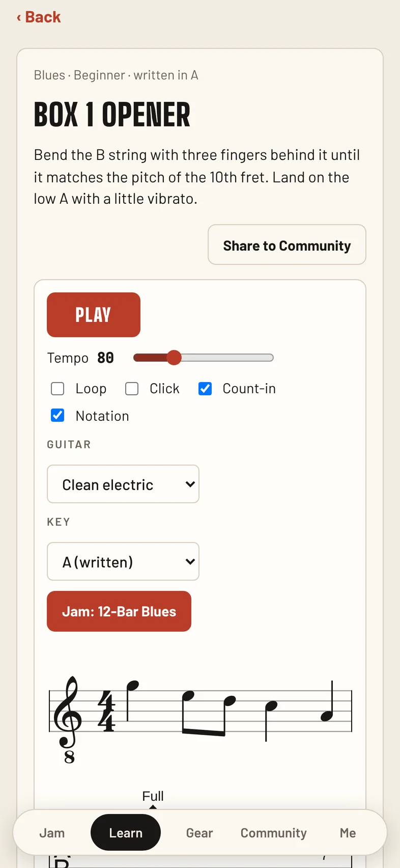Turn on the Click metronome checkbox
The width and height of the screenshot is (400, 868).
[x=132, y=389]
